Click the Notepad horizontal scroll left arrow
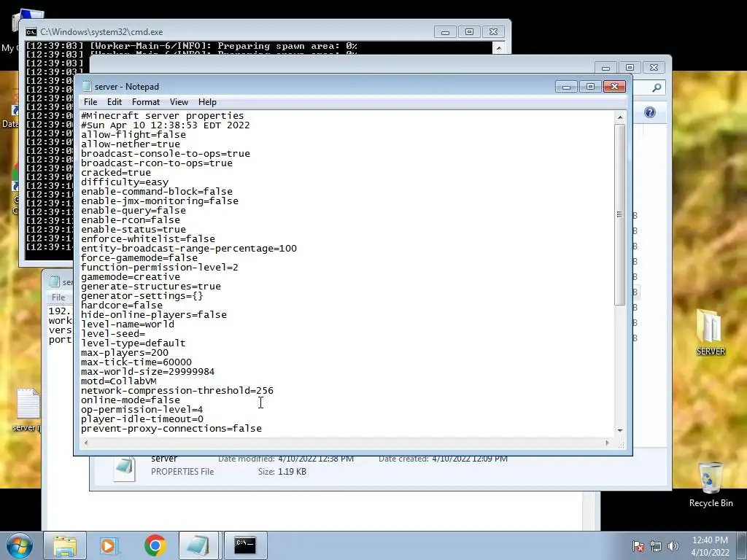747x560 pixels. (86, 443)
